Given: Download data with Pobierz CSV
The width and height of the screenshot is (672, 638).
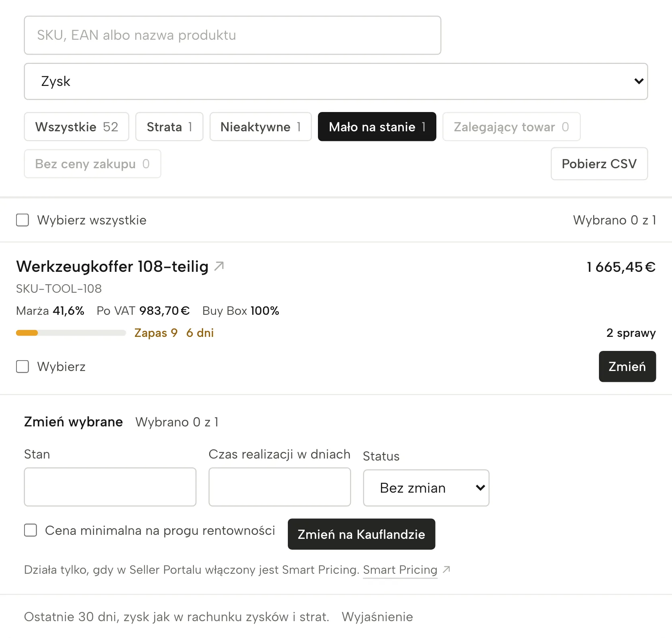Looking at the screenshot, I should (x=599, y=164).
